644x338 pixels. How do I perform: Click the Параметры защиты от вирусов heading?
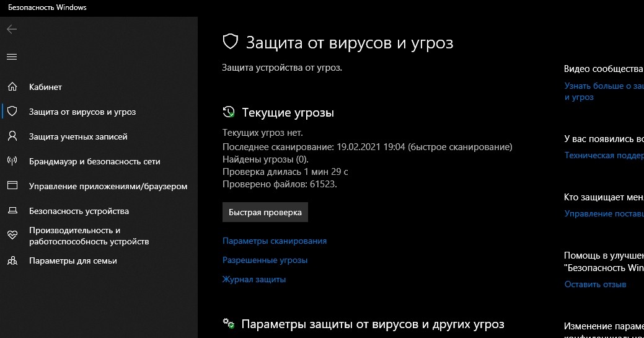[373, 324]
